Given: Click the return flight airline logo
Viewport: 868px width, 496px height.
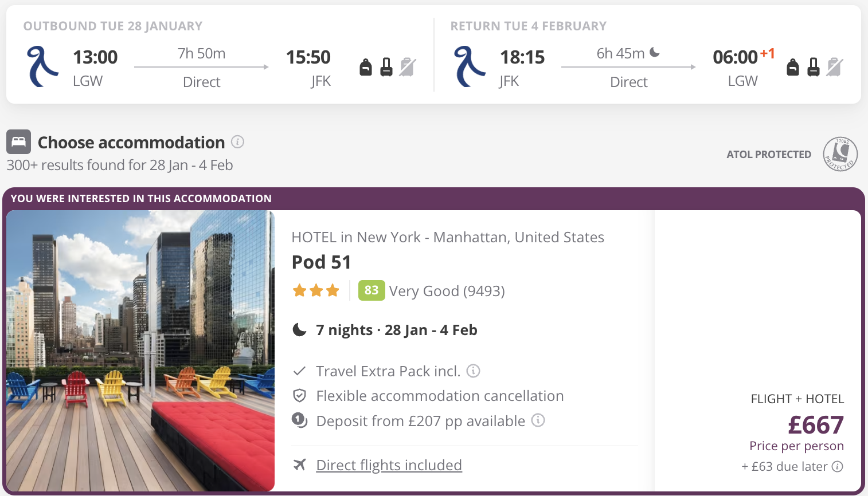Looking at the screenshot, I should (x=470, y=66).
